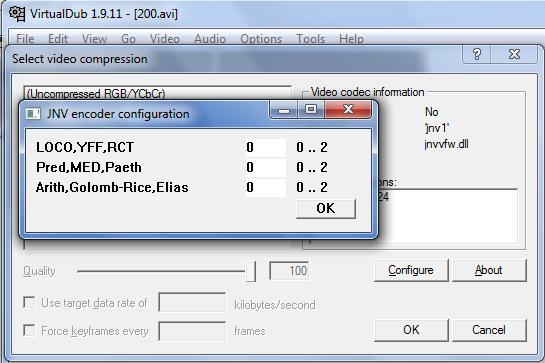This screenshot has width=545, height=363.
Task: Open the Options menu
Action: (x=261, y=39)
